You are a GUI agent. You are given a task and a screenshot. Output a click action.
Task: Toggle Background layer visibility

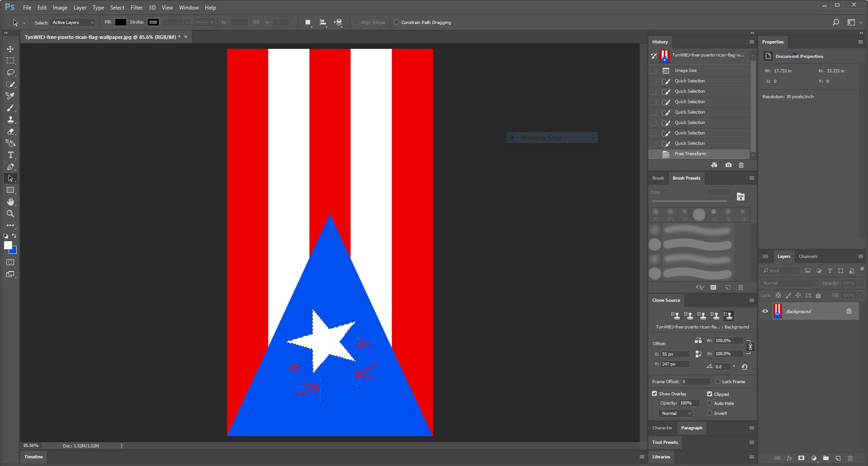click(765, 311)
